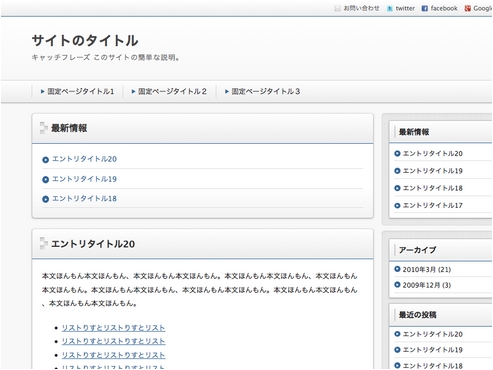The width and height of the screenshot is (493, 370).
Task: Open エントリタイトル20 under 最近の投稿
Action: point(433,334)
